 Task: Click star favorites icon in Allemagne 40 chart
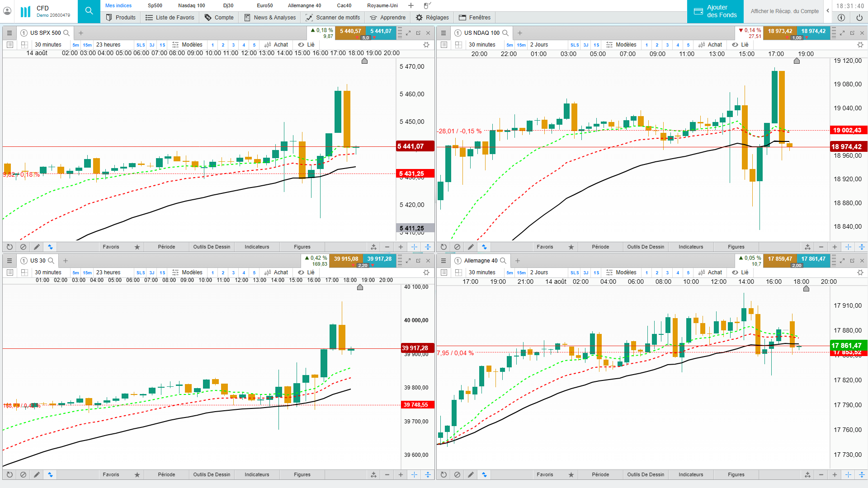tap(571, 475)
